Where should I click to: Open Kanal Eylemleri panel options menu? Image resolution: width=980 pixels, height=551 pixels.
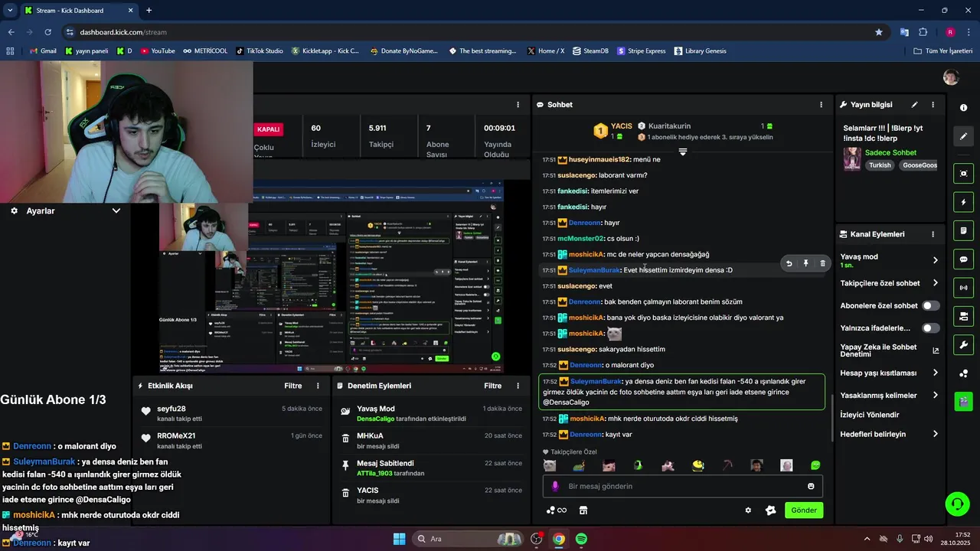point(933,234)
